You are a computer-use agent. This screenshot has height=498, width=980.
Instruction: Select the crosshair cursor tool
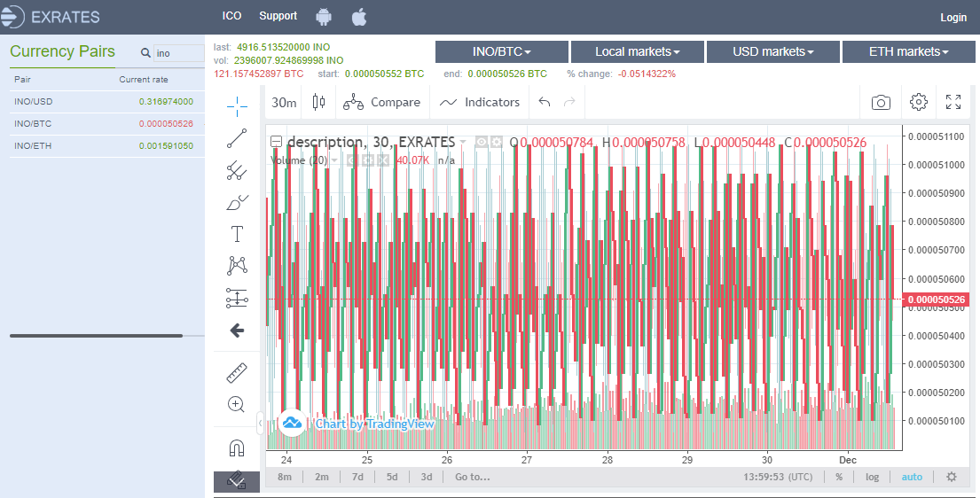point(237,106)
